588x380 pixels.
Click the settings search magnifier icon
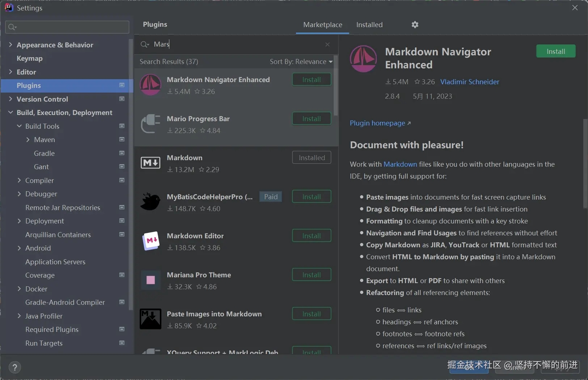pyautogui.click(x=12, y=27)
